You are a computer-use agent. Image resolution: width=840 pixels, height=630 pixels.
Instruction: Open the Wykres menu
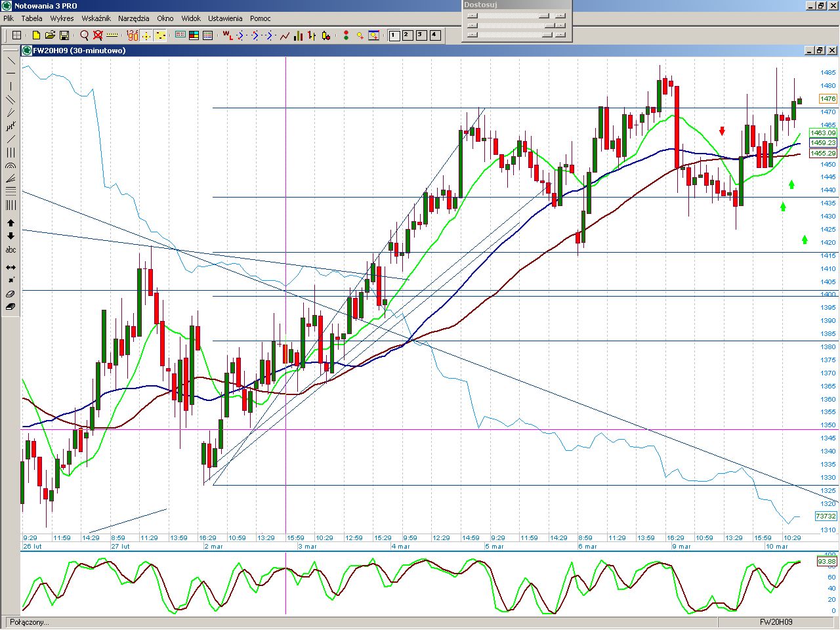coord(62,18)
